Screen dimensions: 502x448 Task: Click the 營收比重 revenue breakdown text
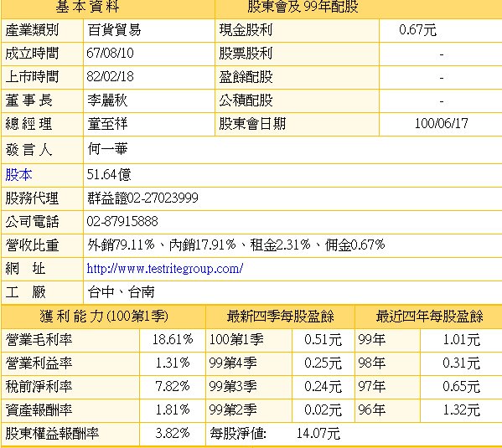point(236,245)
